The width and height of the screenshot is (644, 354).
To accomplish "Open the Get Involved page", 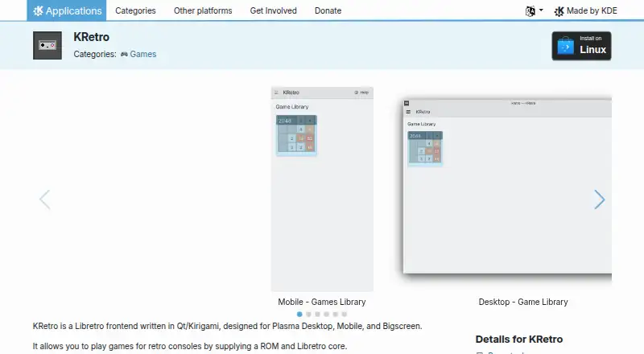I will [273, 10].
